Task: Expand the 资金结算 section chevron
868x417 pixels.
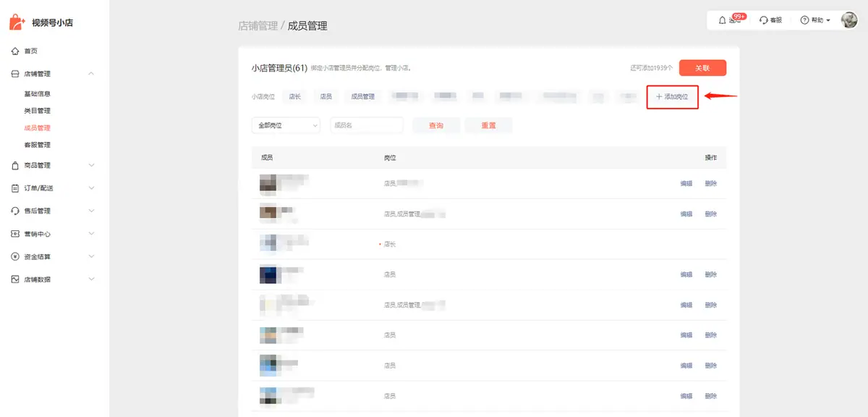Action: (x=91, y=257)
